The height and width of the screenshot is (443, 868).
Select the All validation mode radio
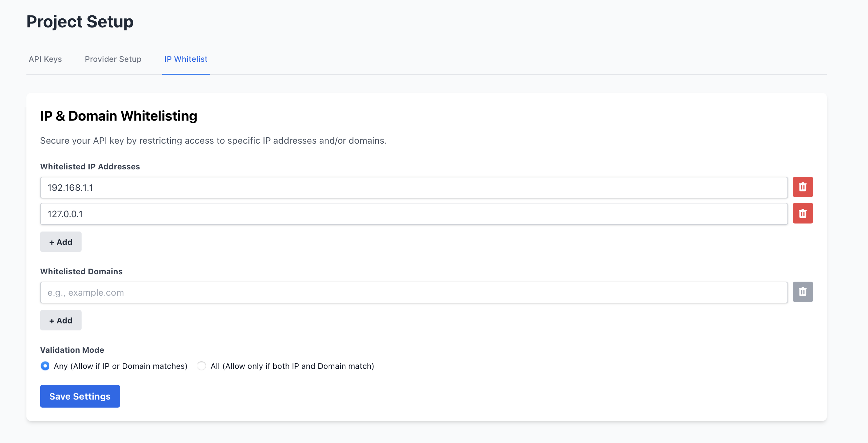click(202, 366)
